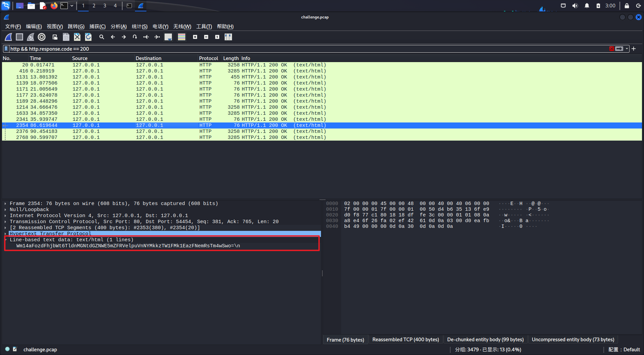Clear the display filter with red X
This screenshot has height=355, width=644.
coord(612,49)
